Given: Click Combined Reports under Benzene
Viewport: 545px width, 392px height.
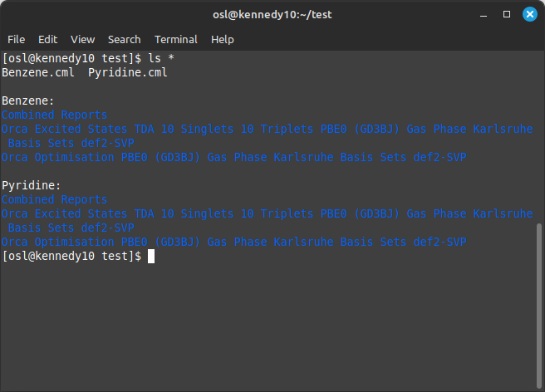Looking at the screenshot, I should 54,115.
